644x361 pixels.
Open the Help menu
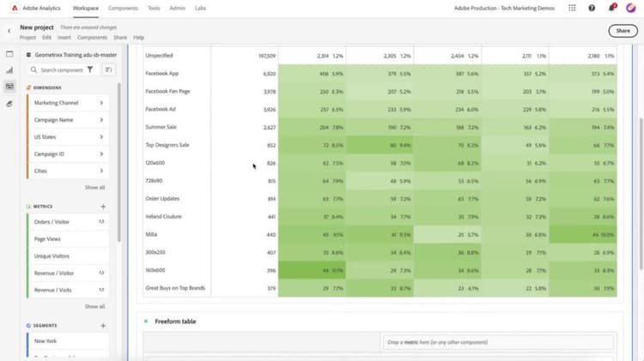tap(138, 38)
